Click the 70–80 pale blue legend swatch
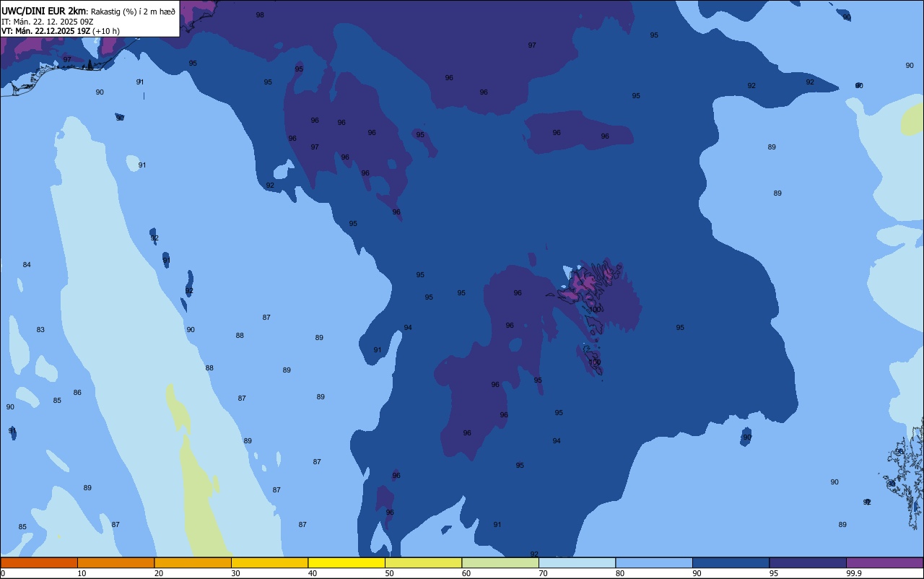This screenshot has height=579, width=924. point(577,562)
